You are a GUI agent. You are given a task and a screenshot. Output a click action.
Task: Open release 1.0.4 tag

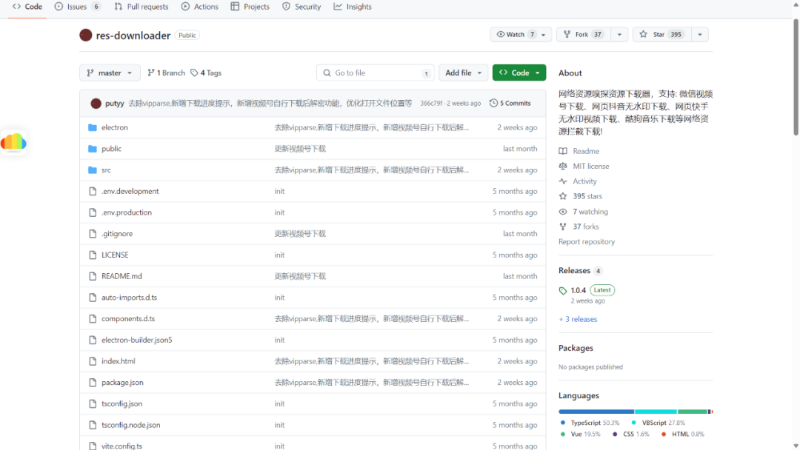[x=578, y=290]
